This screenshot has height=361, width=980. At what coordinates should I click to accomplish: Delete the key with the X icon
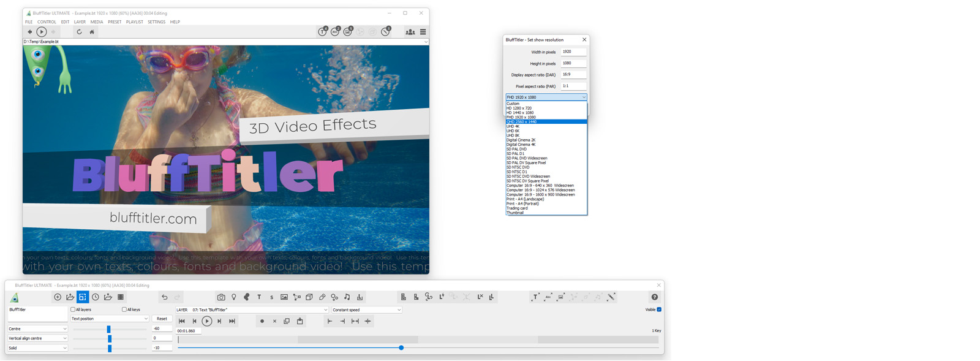coord(274,321)
